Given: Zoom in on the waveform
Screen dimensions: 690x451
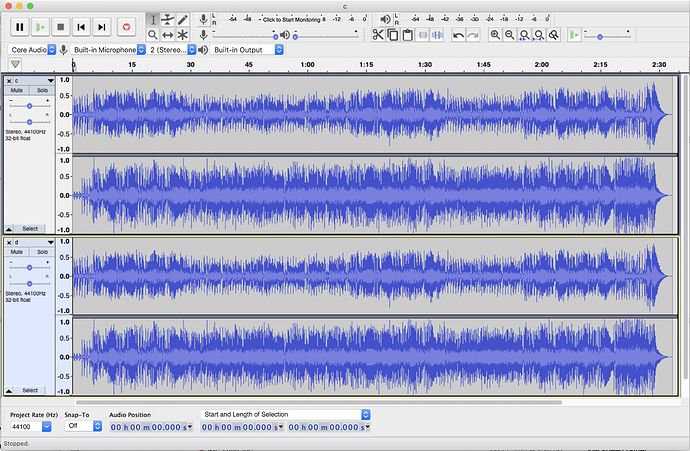Looking at the screenshot, I should pos(495,35).
